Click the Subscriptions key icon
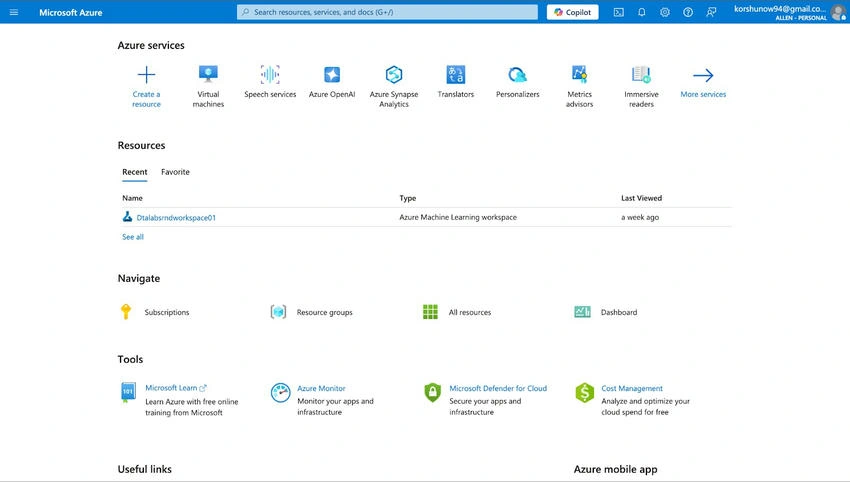850x482 pixels. pos(126,312)
